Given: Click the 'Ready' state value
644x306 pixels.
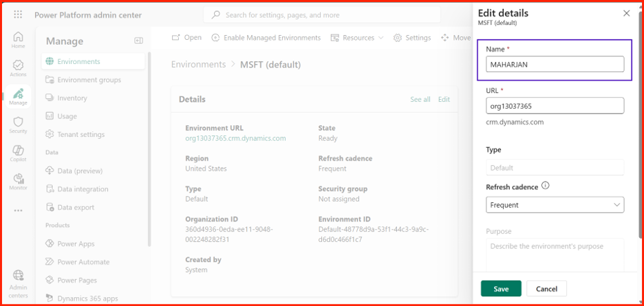Looking at the screenshot, I should (x=328, y=138).
